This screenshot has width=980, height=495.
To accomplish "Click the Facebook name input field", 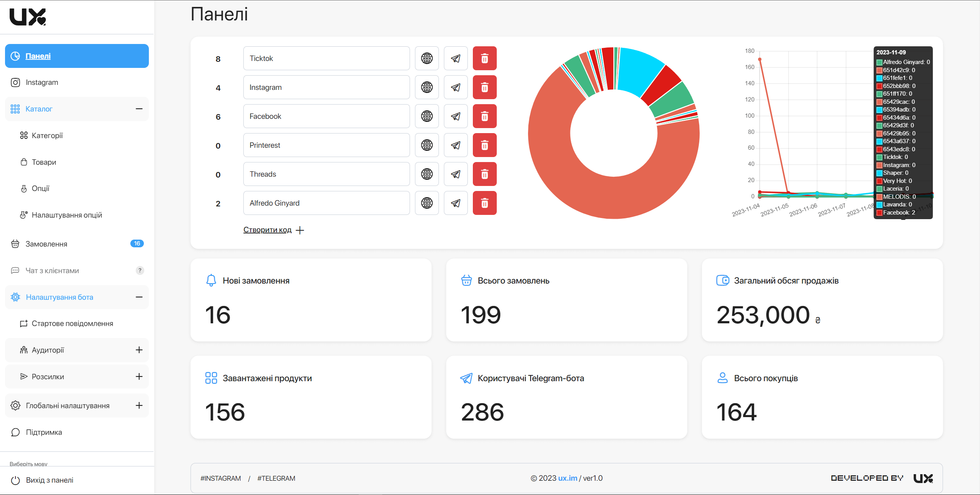I will point(326,116).
